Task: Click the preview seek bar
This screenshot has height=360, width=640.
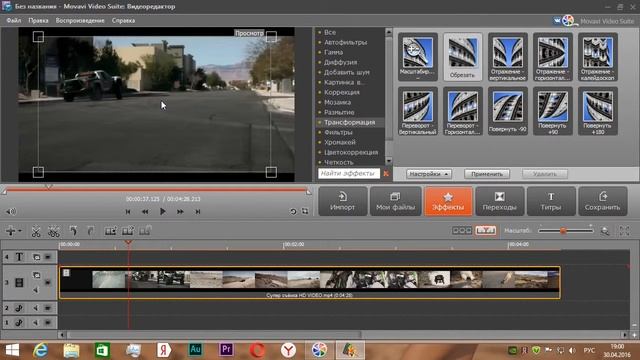Action: [156, 190]
